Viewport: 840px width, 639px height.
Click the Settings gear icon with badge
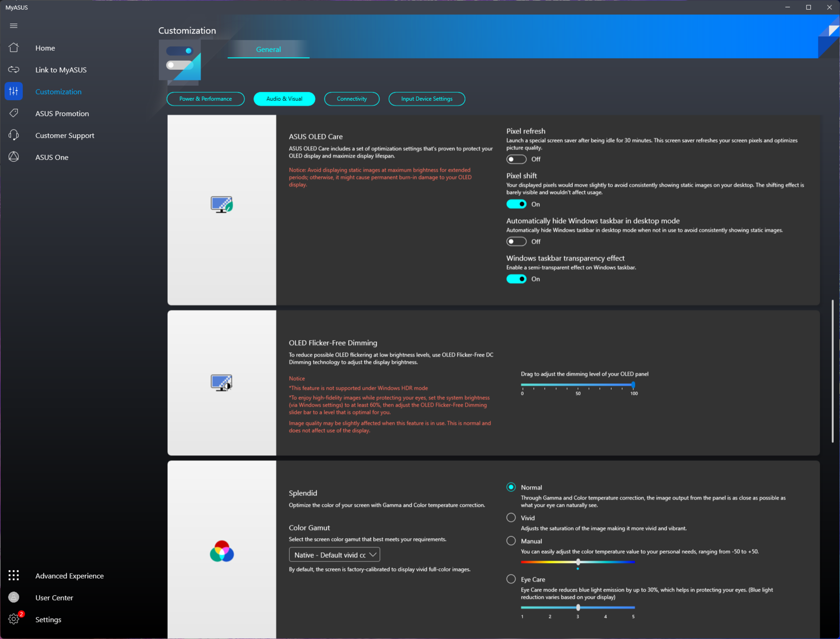pyautogui.click(x=15, y=618)
